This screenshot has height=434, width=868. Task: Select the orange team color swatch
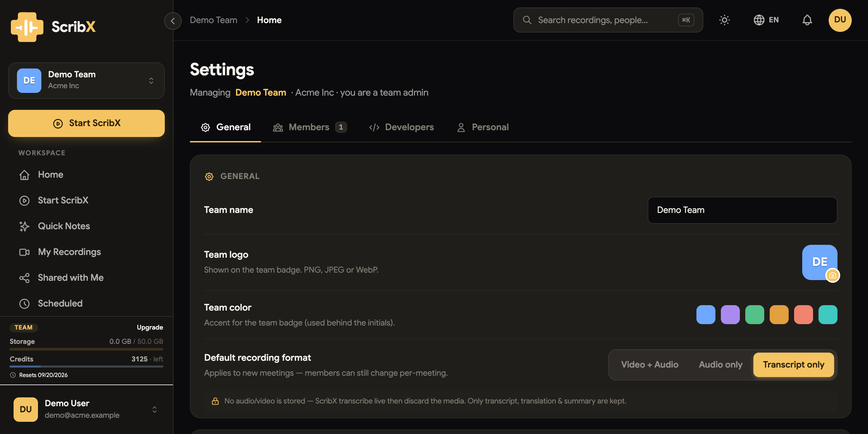click(x=779, y=315)
